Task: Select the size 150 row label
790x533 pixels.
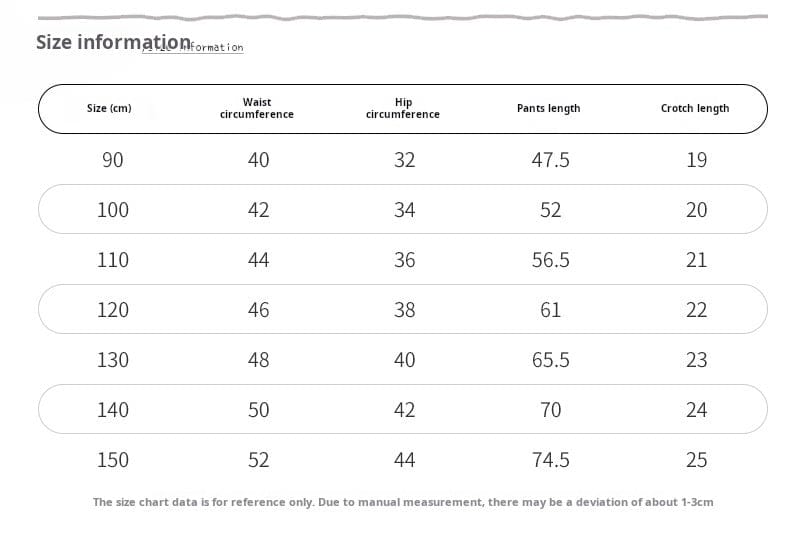Action: point(113,460)
